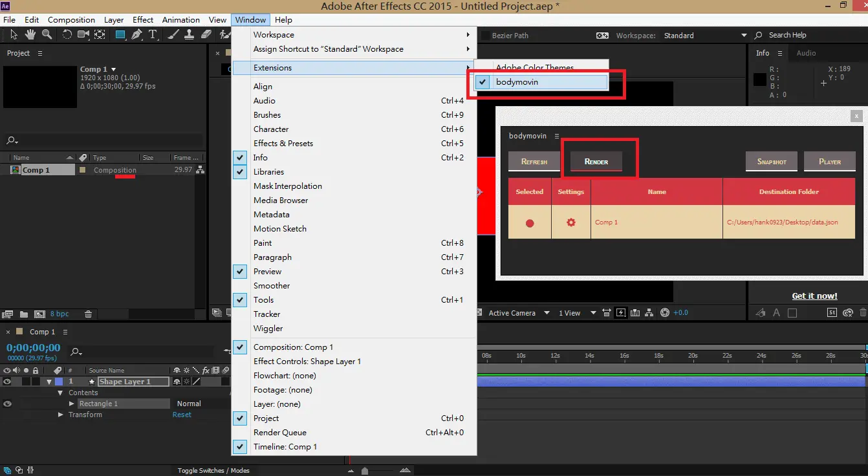Select the Pen tool
Image resolution: width=868 pixels, height=476 pixels.
tap(137, 35)
